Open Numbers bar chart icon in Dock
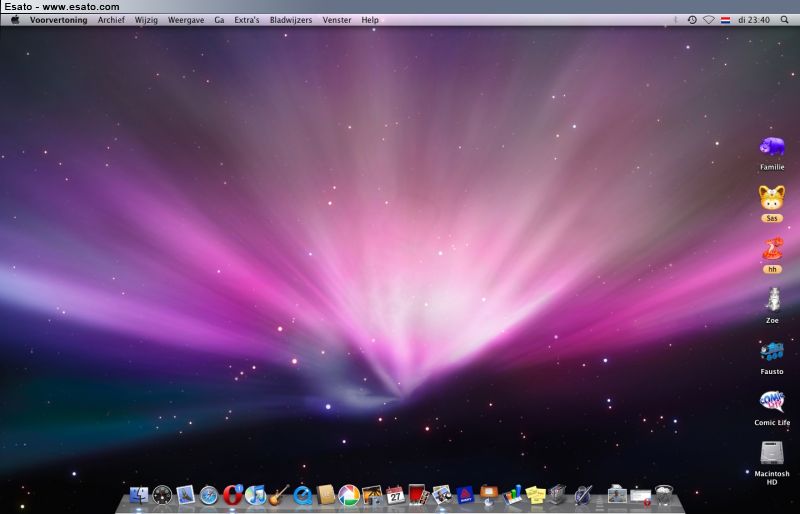The height and width of the screenshot is (514, 800). pos(512,495)
